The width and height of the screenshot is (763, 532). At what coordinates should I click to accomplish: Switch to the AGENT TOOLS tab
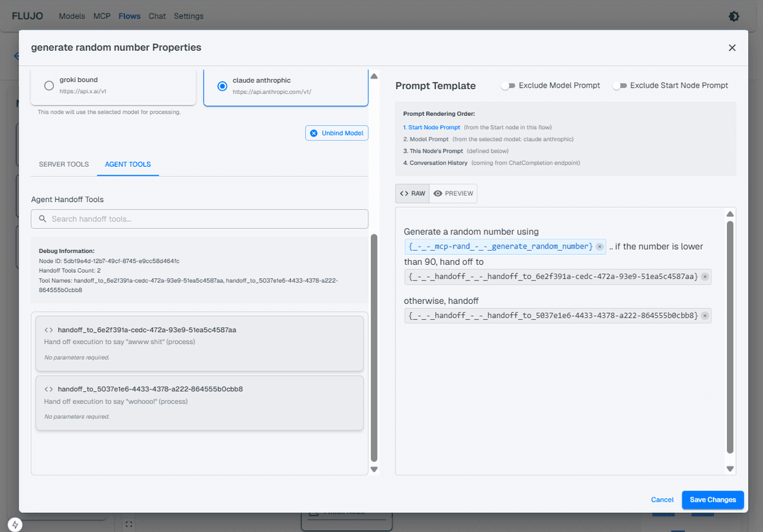128,165
